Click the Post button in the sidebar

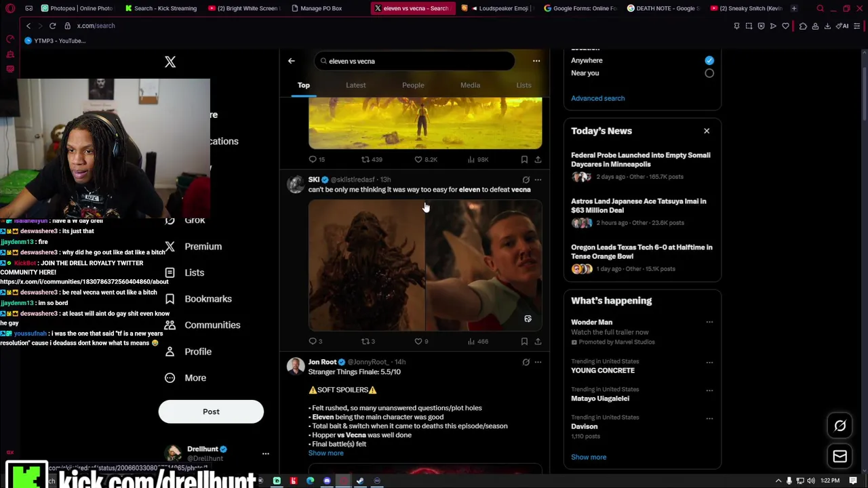pyautogui.click(x=211, y=411)
